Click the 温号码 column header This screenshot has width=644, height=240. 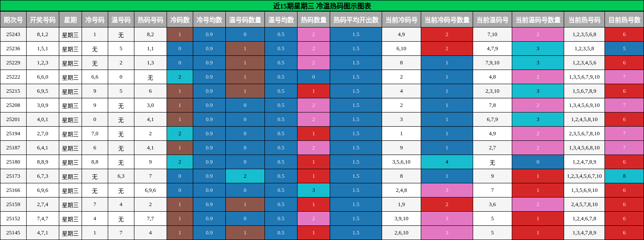click(x=121, y=19)
